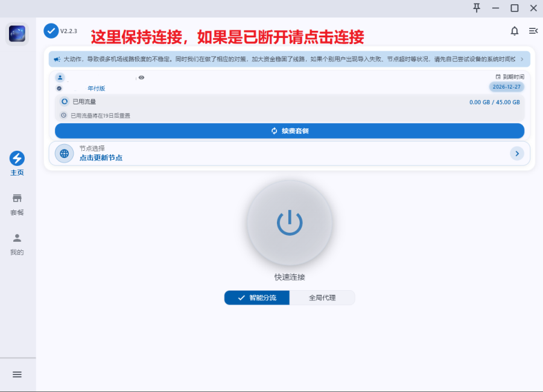Select 全局代理 mode
Viewport: 543px width, 392px height.
(322, 297)
